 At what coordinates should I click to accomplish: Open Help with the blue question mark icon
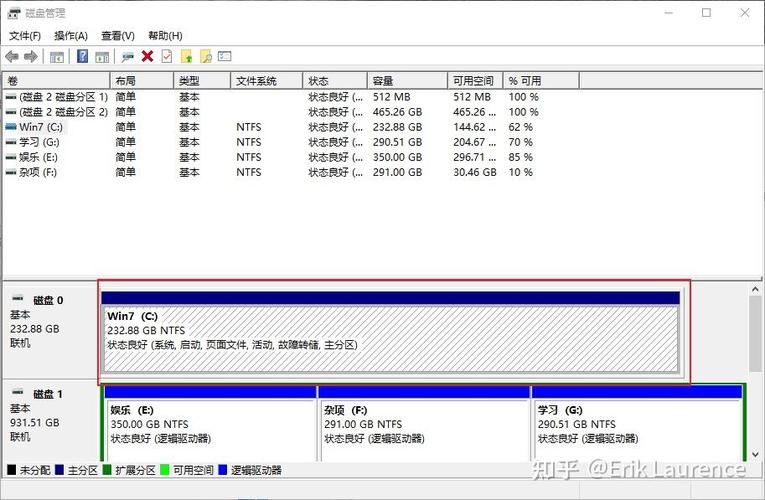(82, 57)
